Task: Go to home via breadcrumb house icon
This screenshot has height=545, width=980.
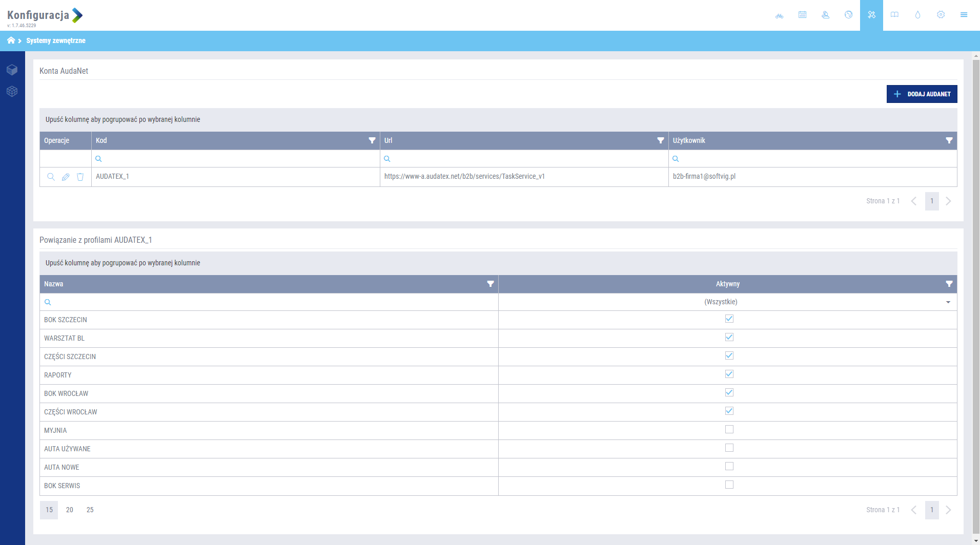Action: click(11, 40)
